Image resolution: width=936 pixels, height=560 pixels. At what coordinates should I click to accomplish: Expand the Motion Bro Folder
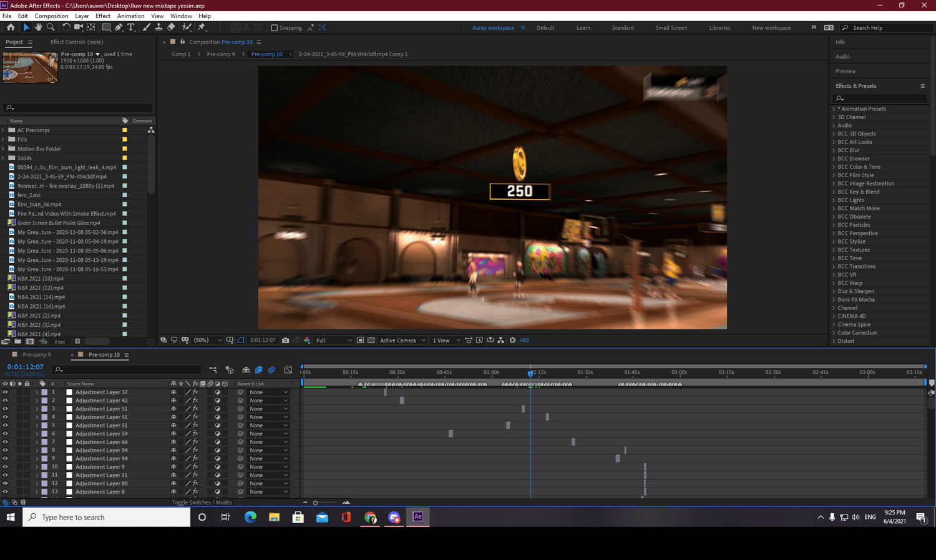[x=4, y=149]
